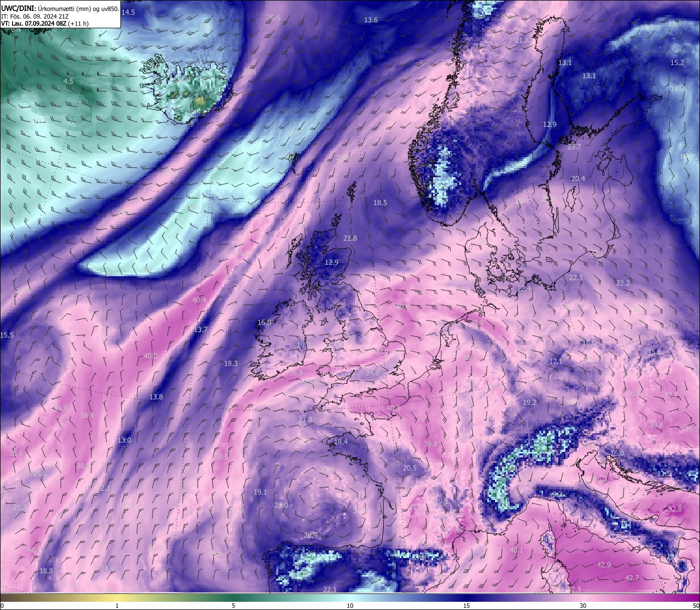Screen dimensions: 700x610
Task: Click the '15' label on colour scale
Action: pyautogui.click(x=466, y=606)
